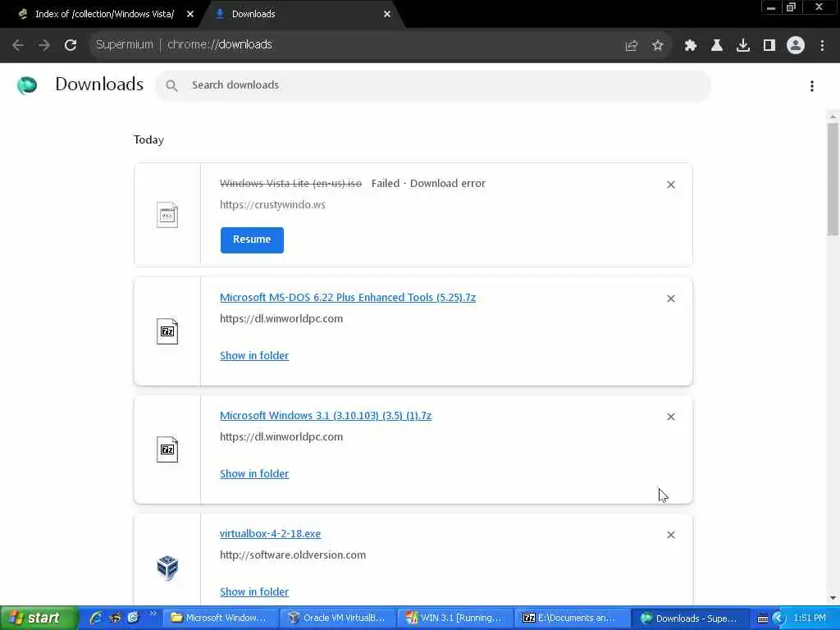Image resolution: width=840 pixels, height=630 pixels.
Task: Click the https://crustywindo.ws source URL
Action: pos(272,204)
